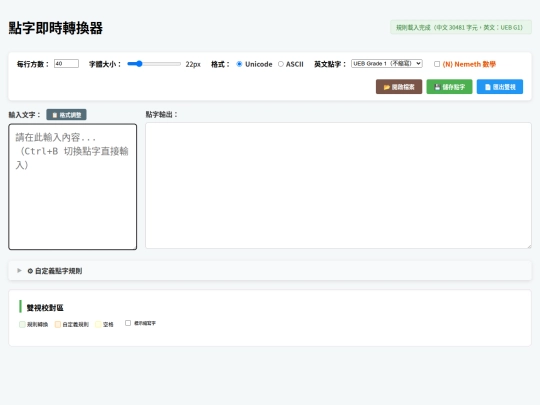
Task: Select the Unicode format radio button
Action: (x=239, y=64)
